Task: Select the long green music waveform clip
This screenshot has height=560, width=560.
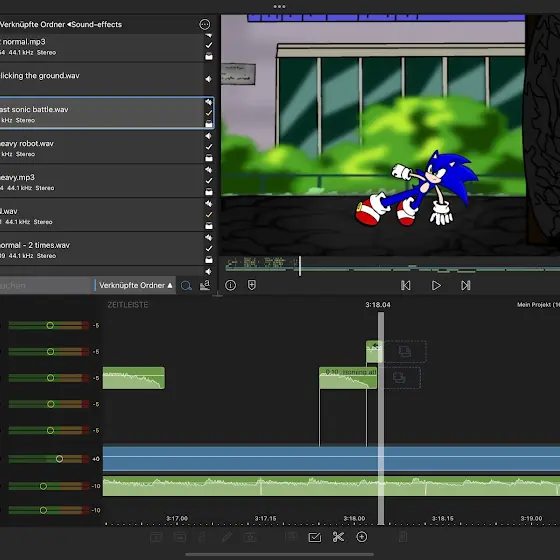Action: [x=331, y=486]
